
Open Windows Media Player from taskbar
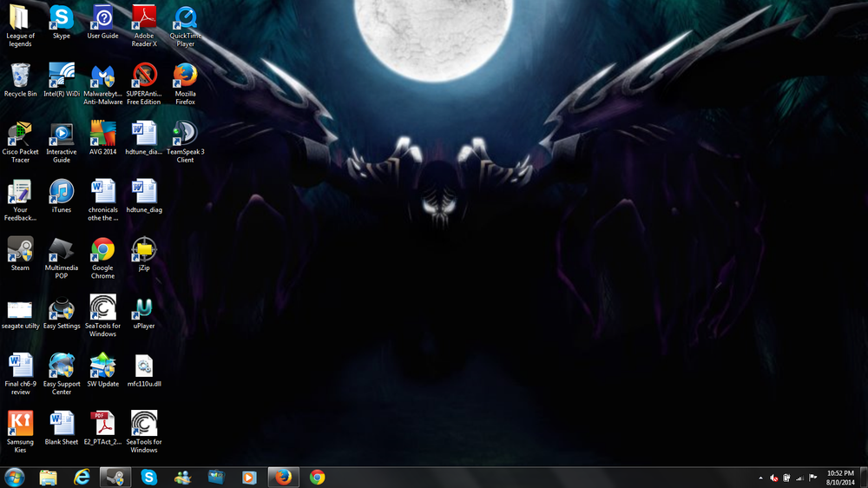(250, 477)
